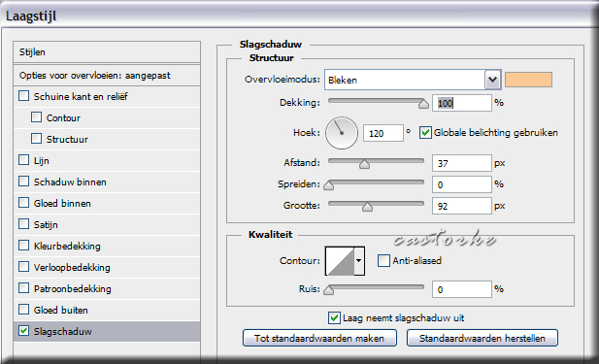Enable the Anti-aliased checkbox
The image size is (599, 364).
[383, 260]
